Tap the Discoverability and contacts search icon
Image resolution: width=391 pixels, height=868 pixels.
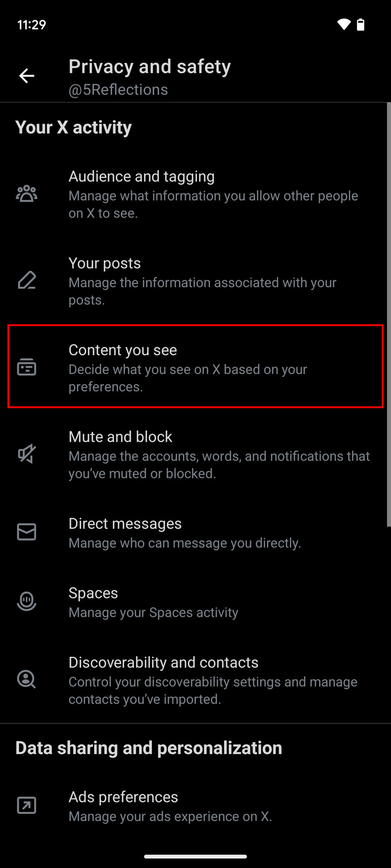click(27, 679)
